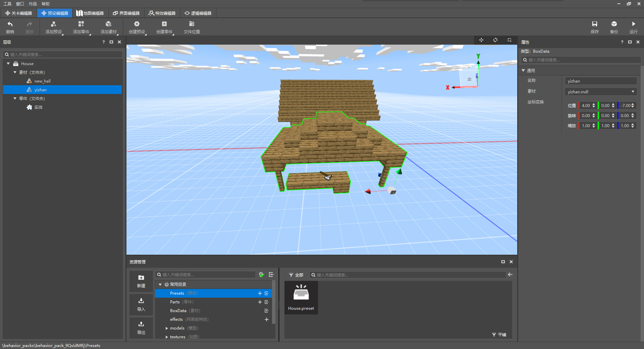Click 添加零件 toolbar icon
Image resolution: width=644 pixels, height=349 pixels.
tap(81, 24)
